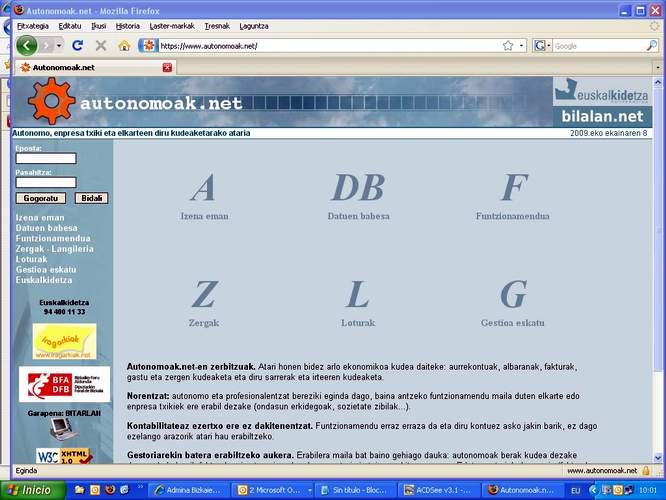
Task: Reload the page with the refresh icon
Action: [77, 45]
